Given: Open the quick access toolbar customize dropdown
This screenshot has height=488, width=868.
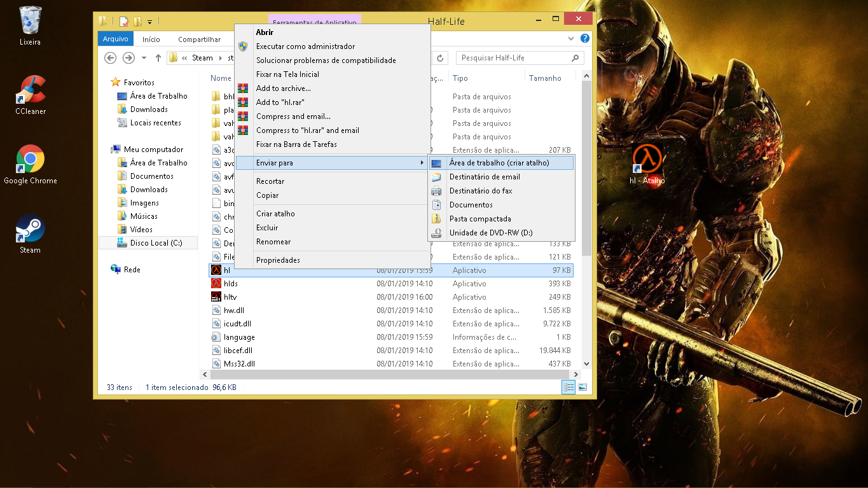Looking at the screenshot, I should click(x=150, y=22).
